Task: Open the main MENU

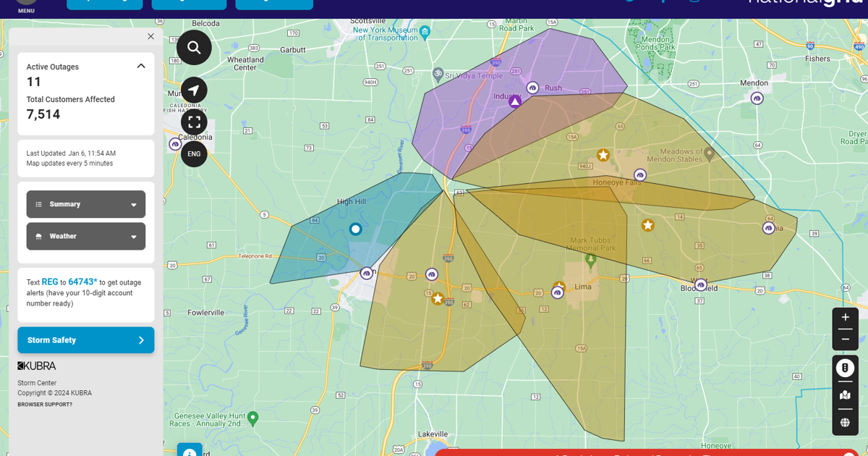Action: tap(26, 6)
